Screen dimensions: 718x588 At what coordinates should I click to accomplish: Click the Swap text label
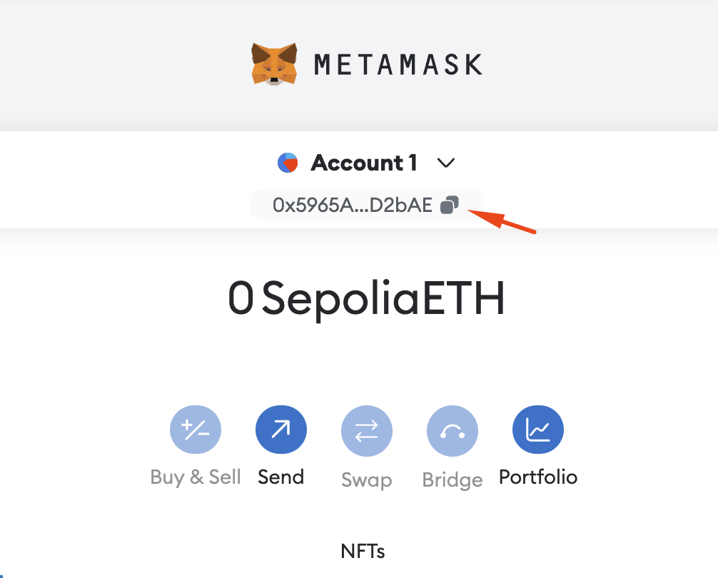367,480
